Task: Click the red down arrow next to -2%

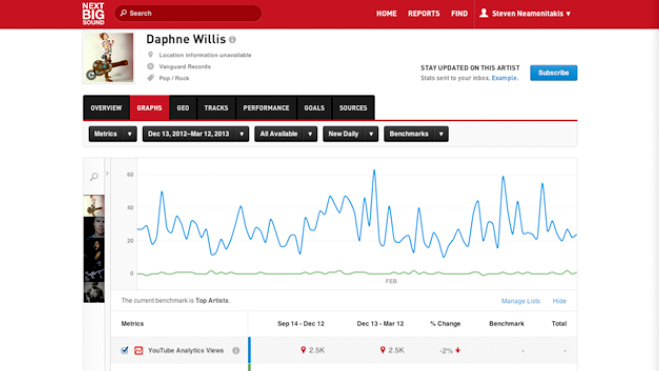Action: (x=458, y=350)
